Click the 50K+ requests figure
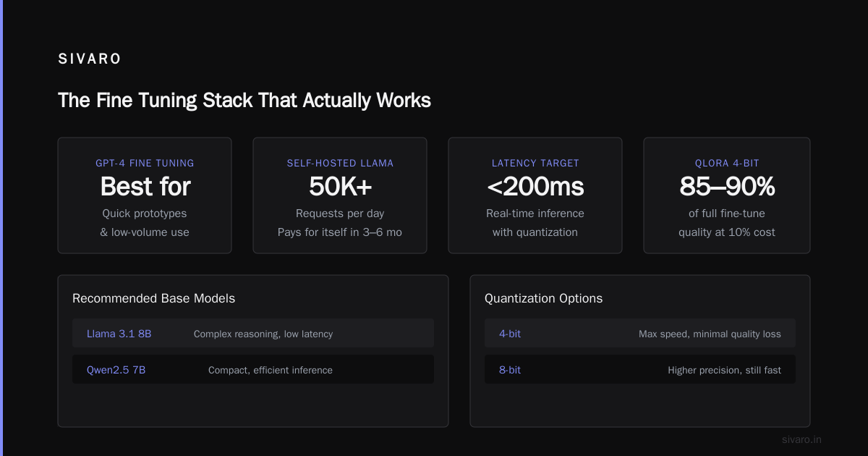This screenshot has height=456, width=868. tap(340, 187)
